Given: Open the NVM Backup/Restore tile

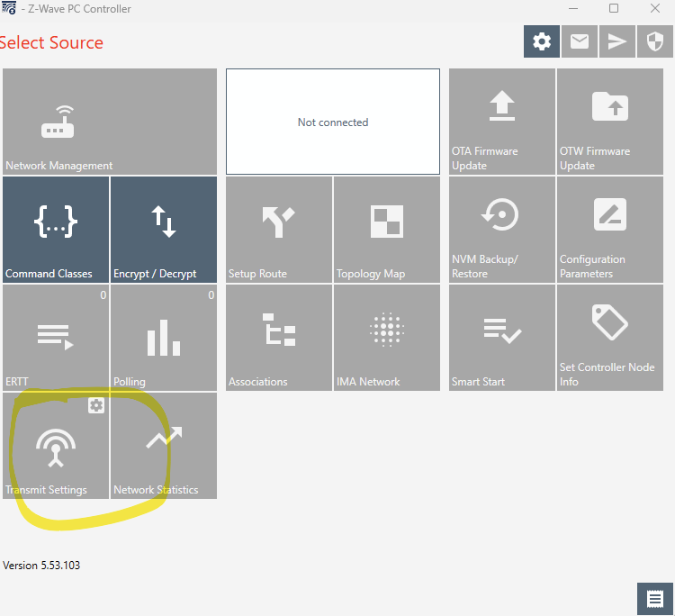Looking at the screenshot, I should pos(502,230).
